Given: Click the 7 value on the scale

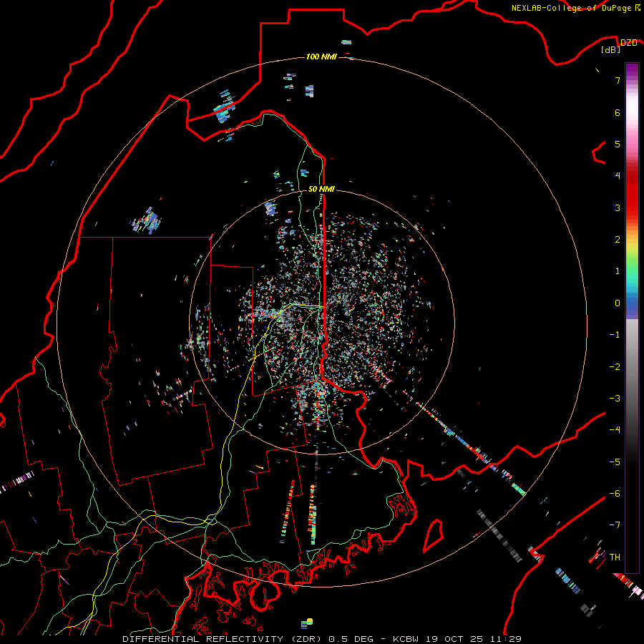Looking at the screenshot, I should pos(618,80).
